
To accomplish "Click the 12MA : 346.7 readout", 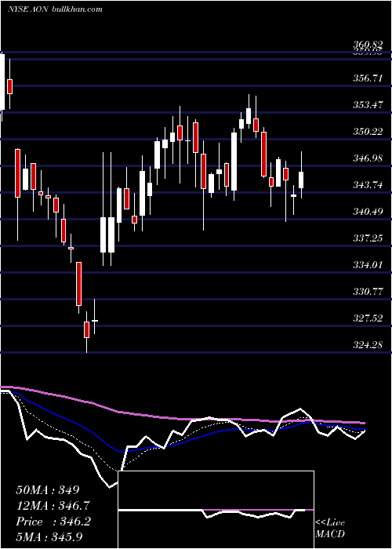I will point(53,506).
